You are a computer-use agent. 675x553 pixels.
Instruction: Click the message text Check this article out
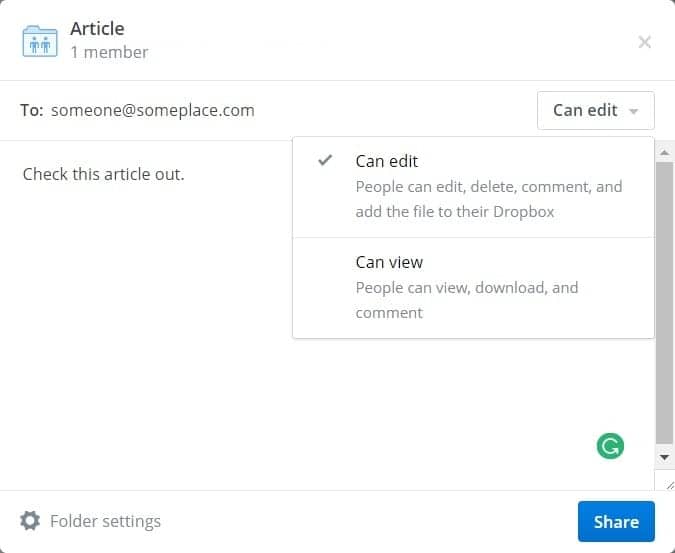104,174
